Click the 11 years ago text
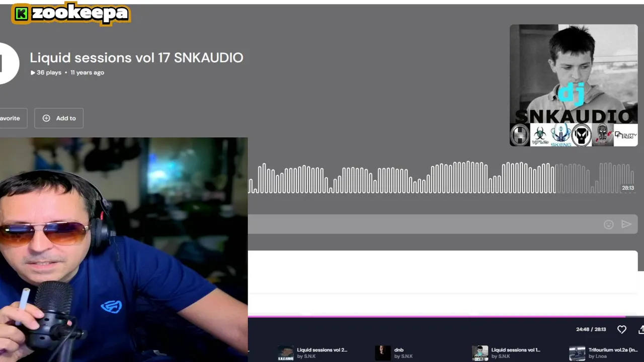644x362 pixels. tap(87, 73)
